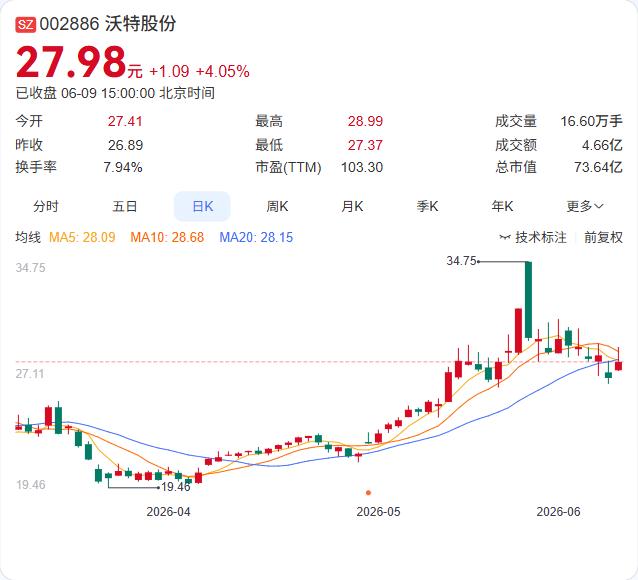The height and width of the screenshot is (580, 638).
Task: Click the 27.11 y-axis price label
Action: 30,374
